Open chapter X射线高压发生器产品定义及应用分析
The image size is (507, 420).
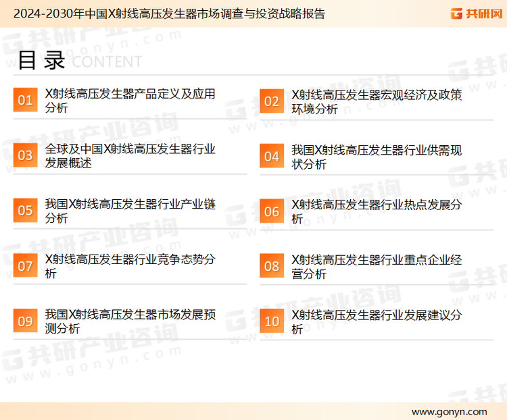[130, 101]
